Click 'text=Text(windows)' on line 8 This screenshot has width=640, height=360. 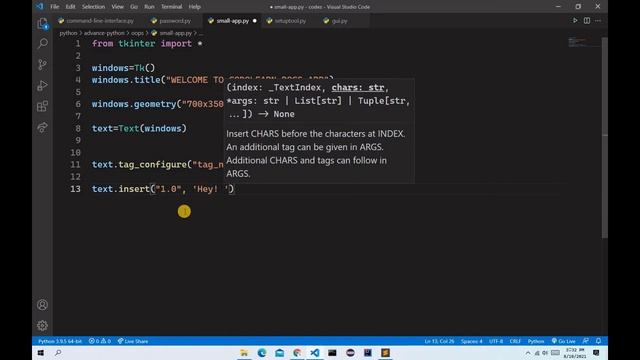[x=139, y=128]
